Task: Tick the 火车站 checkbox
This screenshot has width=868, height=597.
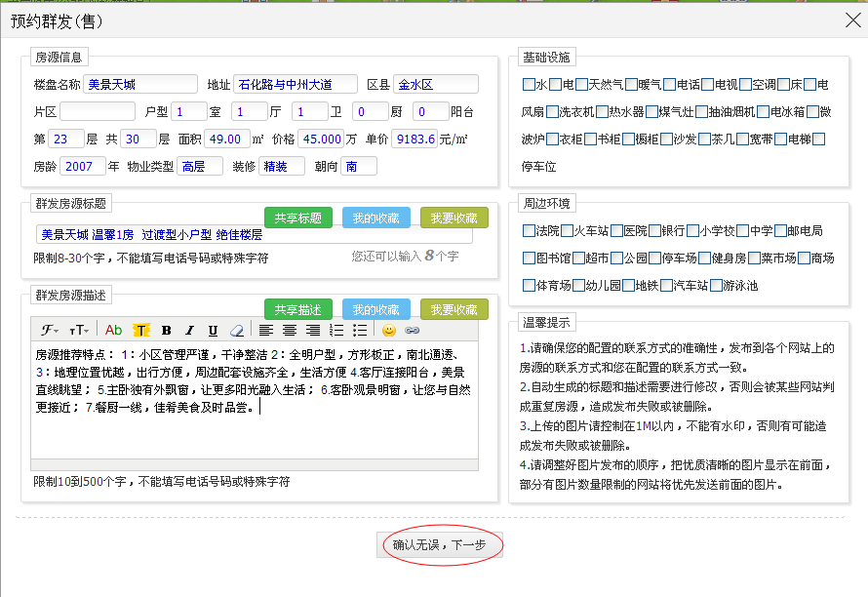Action: click(568, 230)
